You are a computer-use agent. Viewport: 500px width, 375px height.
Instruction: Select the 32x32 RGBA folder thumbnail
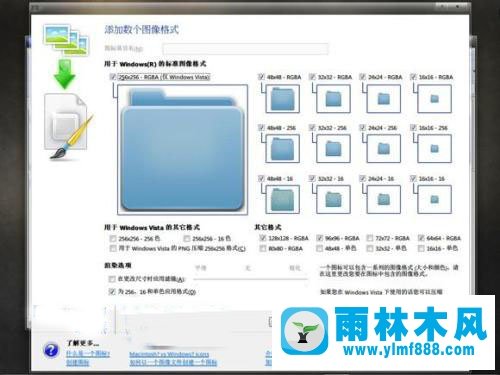(333, 99)
